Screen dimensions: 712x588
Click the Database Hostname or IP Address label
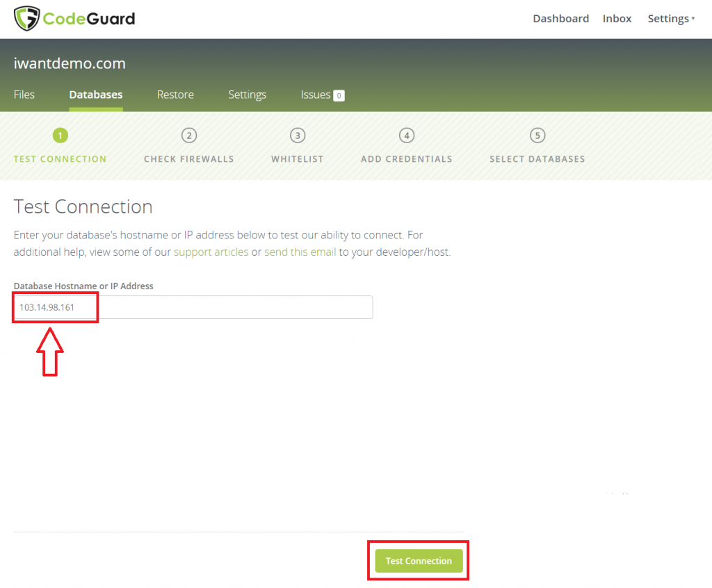[83, 286]
